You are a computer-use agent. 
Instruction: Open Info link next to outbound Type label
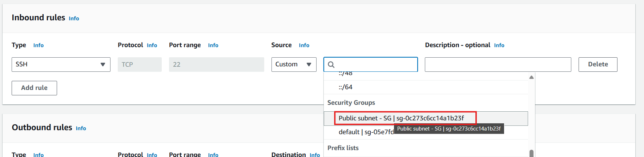coord(39,155)
